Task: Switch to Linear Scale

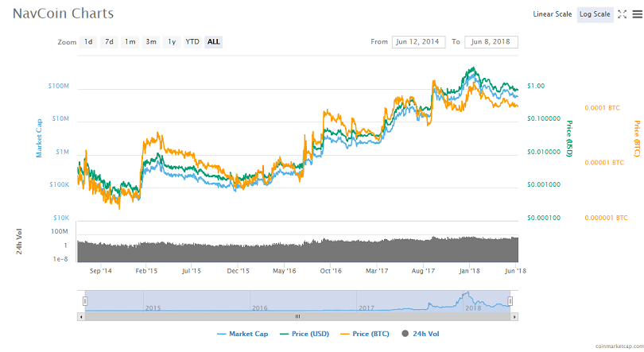Action: click(x=552, y=14)
